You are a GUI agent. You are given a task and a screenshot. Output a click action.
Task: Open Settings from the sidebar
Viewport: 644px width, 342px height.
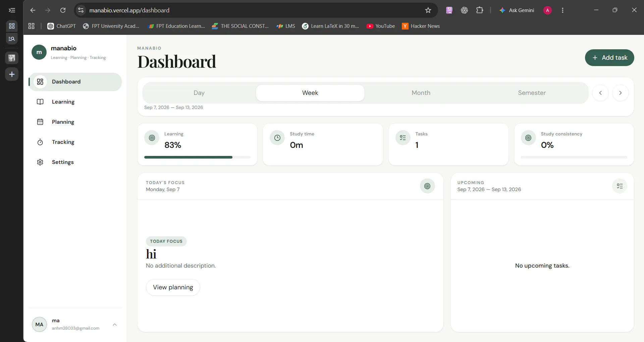(75, 162)
